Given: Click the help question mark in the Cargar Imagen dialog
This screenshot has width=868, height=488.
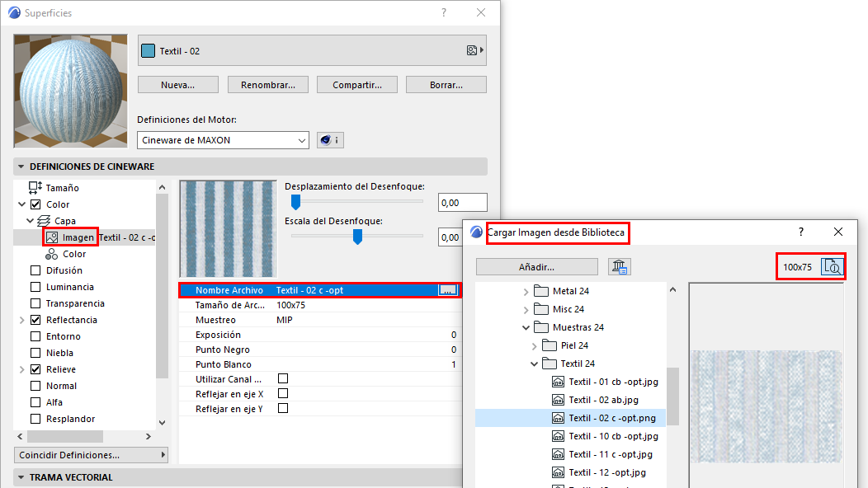Looking at the screenshot, I should coord(801,232).
